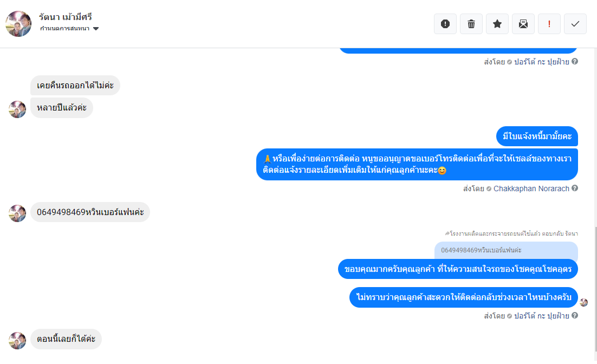Click help icon next to top sender name
Viewport: 597px width, 364px height.
click(x=575, y=61)
